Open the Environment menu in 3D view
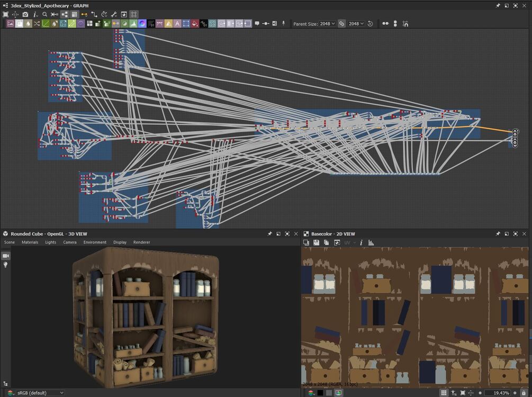 (95, 242)
